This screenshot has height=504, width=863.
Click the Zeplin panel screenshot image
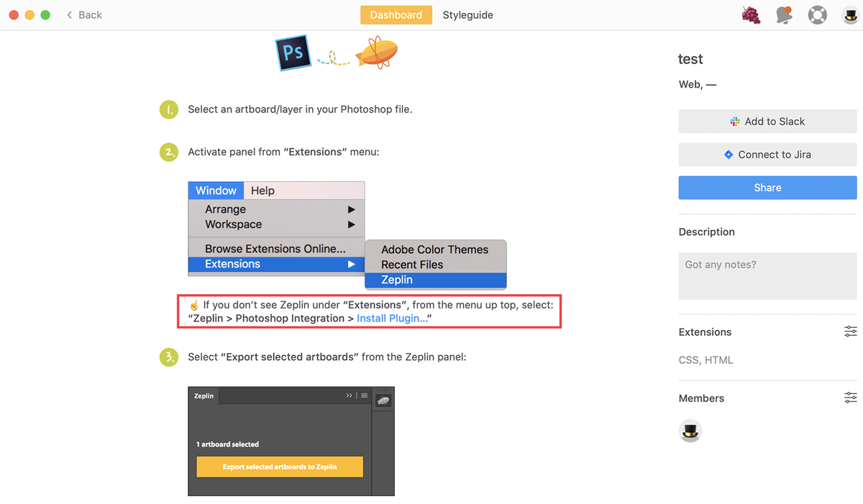tap(291, 441)
